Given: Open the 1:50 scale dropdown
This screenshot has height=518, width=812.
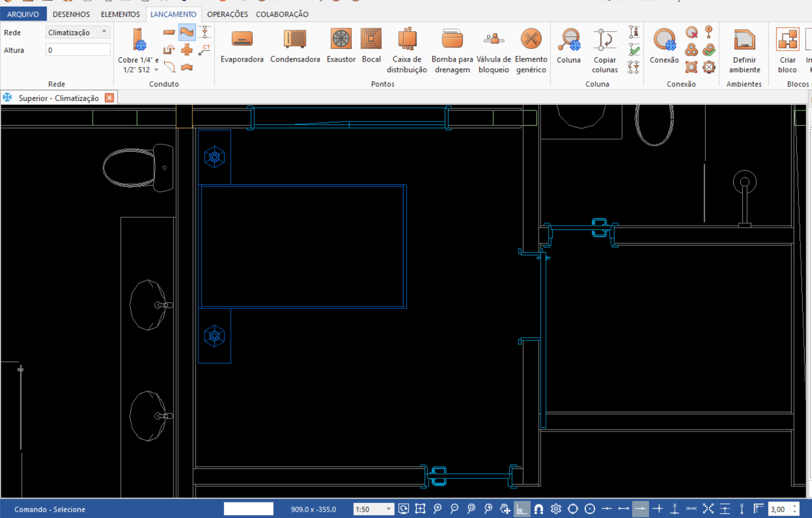Looking at the screenshot, I should coord(373,509).
